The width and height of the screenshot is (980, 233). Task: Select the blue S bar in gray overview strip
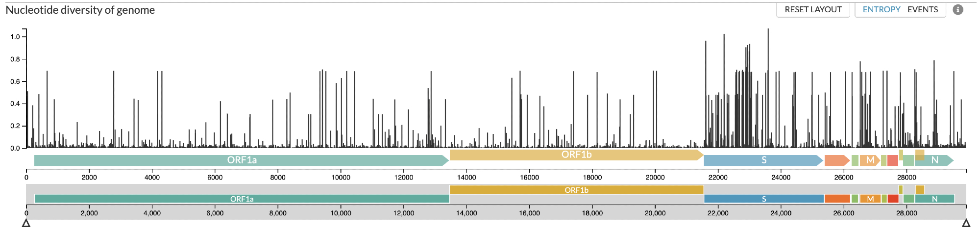[x=763, y=199]
